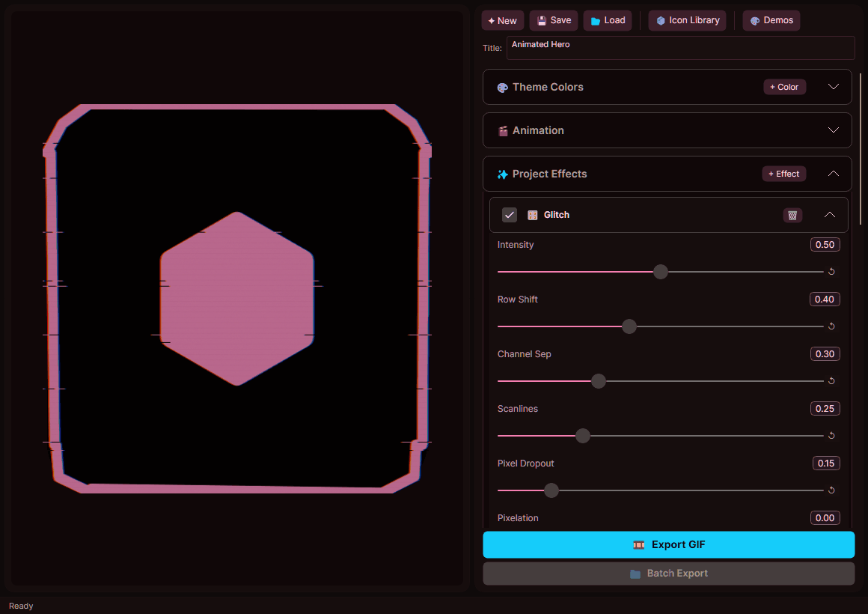Click the Export GIF button
Viewport: 868px width, 614px height.
(668, 544)
